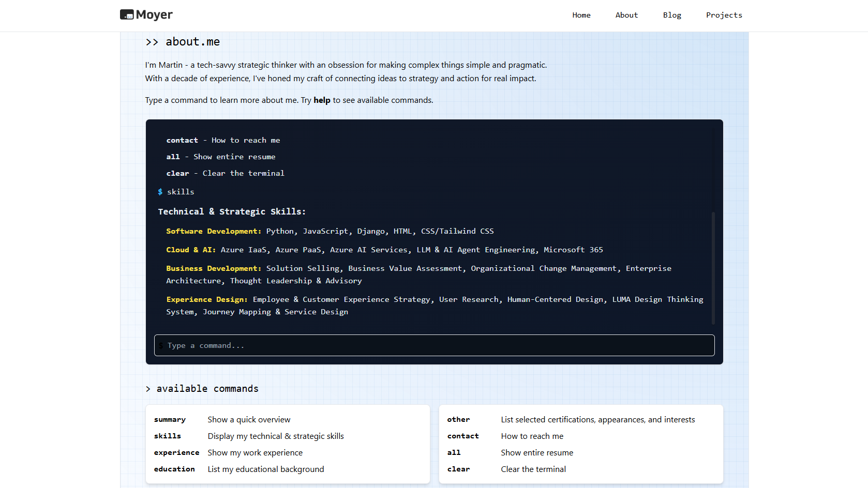Click the chevron beside available commands heading
The height and width of the screenshot is (488, 868).
tap(148, 389)
